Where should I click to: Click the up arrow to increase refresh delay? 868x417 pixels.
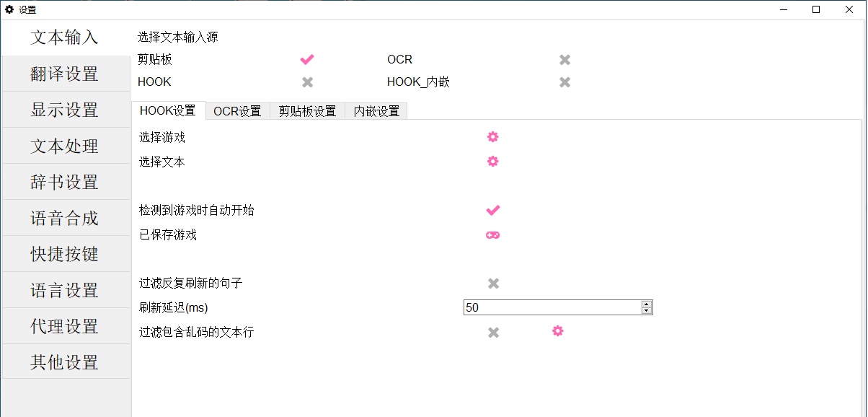pos(645,303)
